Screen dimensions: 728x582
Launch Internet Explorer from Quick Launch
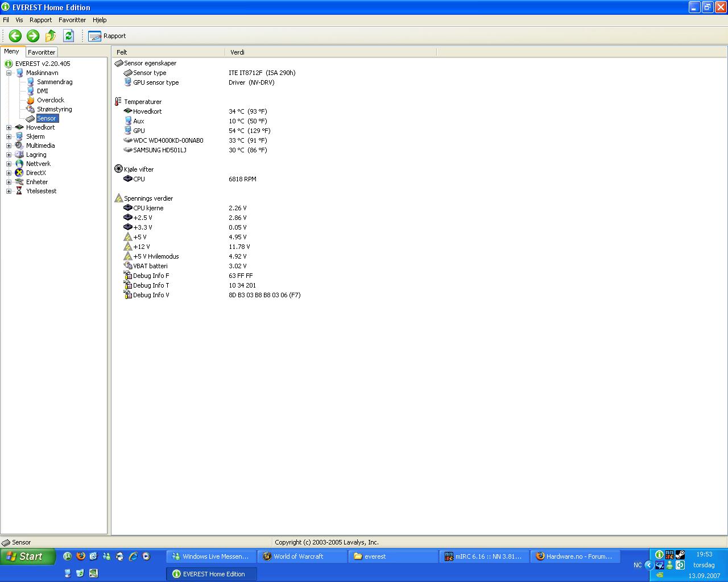click(133, 556)
